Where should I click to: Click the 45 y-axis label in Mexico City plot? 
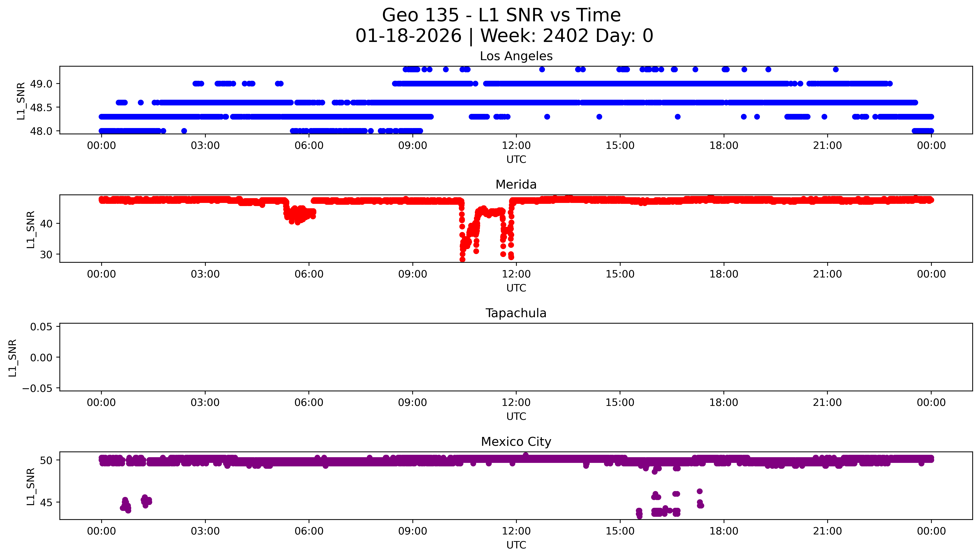coord(46,502)
